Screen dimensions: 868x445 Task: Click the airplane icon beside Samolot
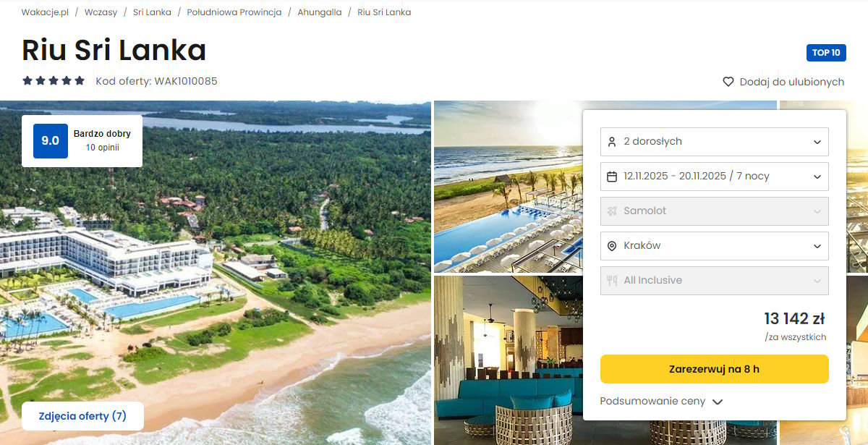(612, 211)
